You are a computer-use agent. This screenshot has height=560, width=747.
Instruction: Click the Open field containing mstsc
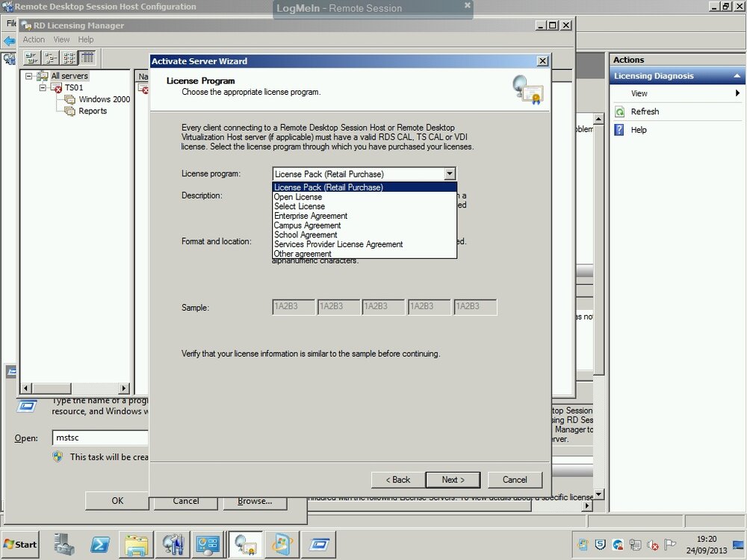tap(101, 438)
